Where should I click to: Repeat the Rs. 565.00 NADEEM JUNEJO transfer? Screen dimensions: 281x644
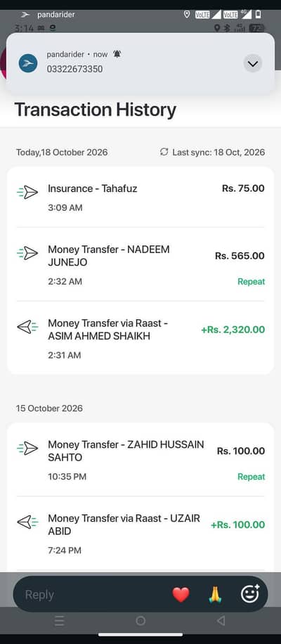pyautogui.click(x=251, y=282)
